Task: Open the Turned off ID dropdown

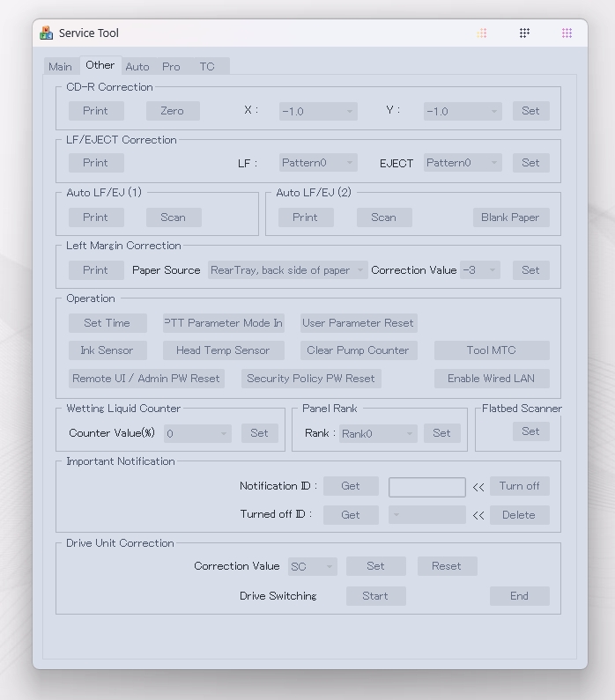Action: tap(427, 515)
